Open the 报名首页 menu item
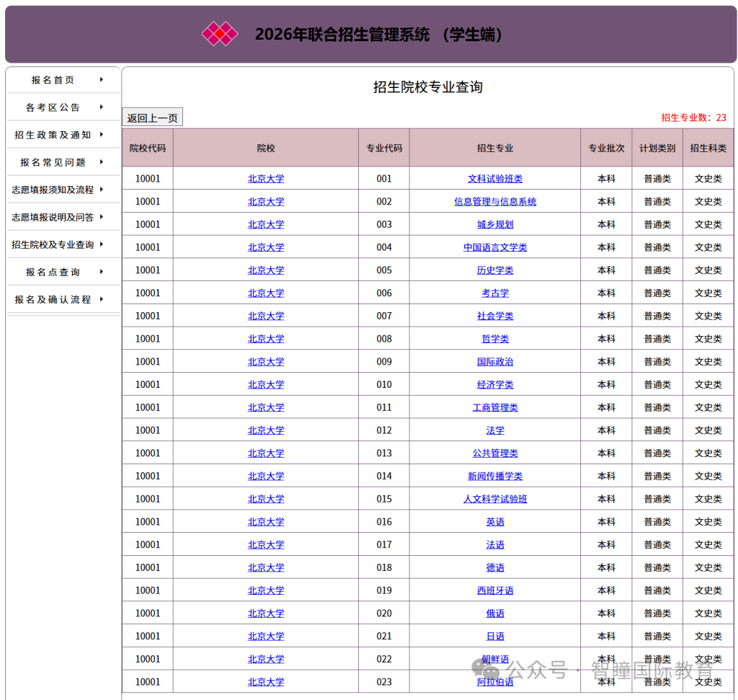 click(53, 80)
